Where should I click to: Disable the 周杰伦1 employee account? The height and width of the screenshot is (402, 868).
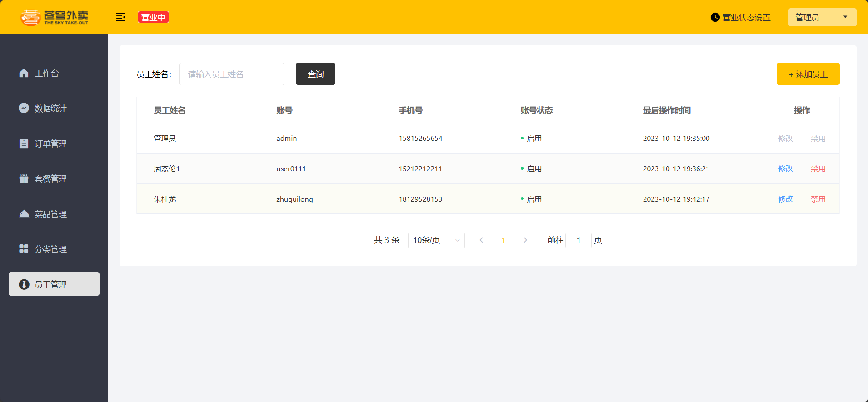point(818,169)
